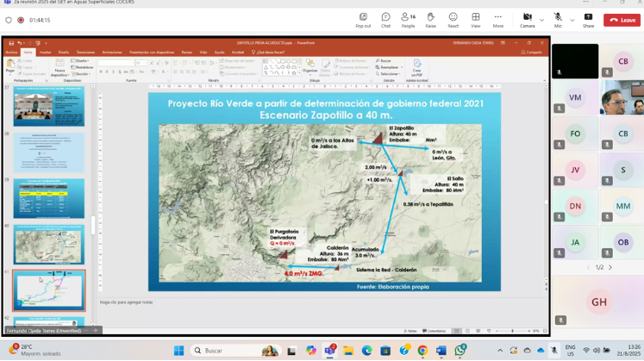Image resolution: width=644 pixels, height=361 pixels.
Task: Pop out the shared content window
Action: [363, 20]
